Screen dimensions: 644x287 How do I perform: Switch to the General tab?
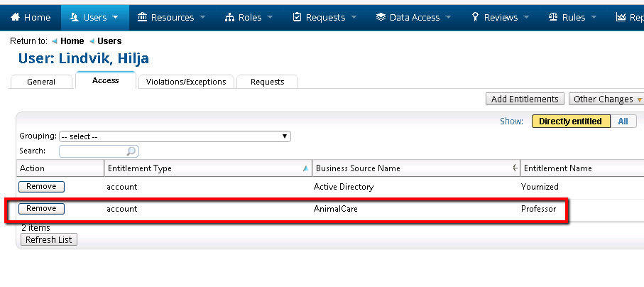pyautogui.click(x=41, y=82)
